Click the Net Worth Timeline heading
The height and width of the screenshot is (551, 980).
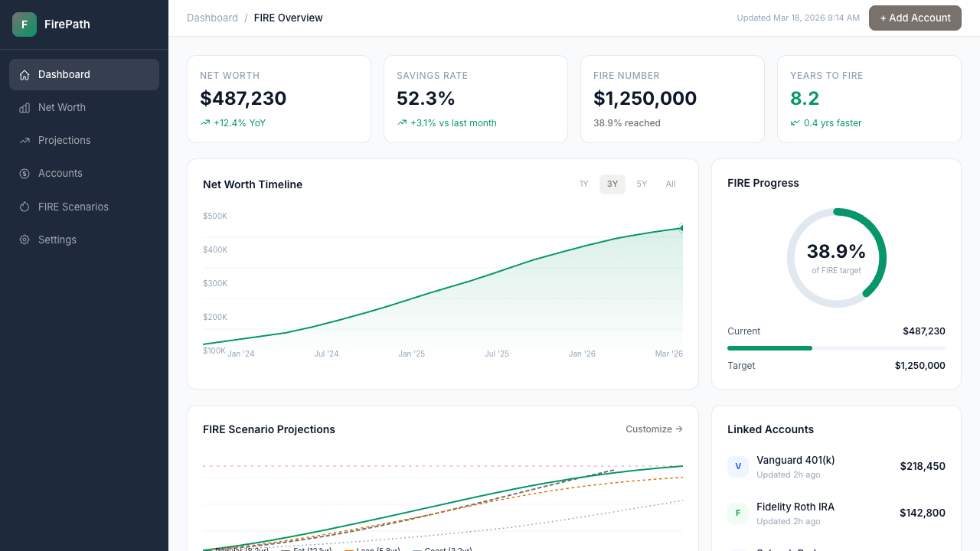pyautogui.click(x=253, y=184)
